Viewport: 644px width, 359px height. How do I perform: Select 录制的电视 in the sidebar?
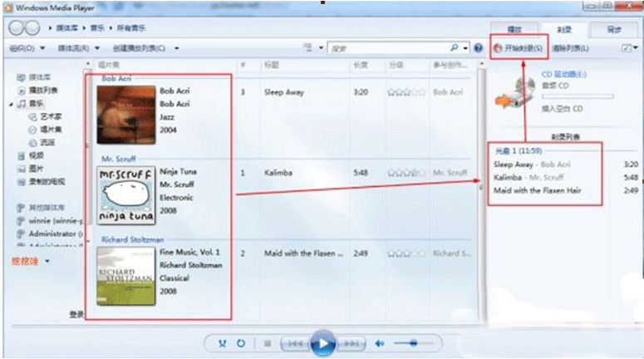(x=47, y=181)
